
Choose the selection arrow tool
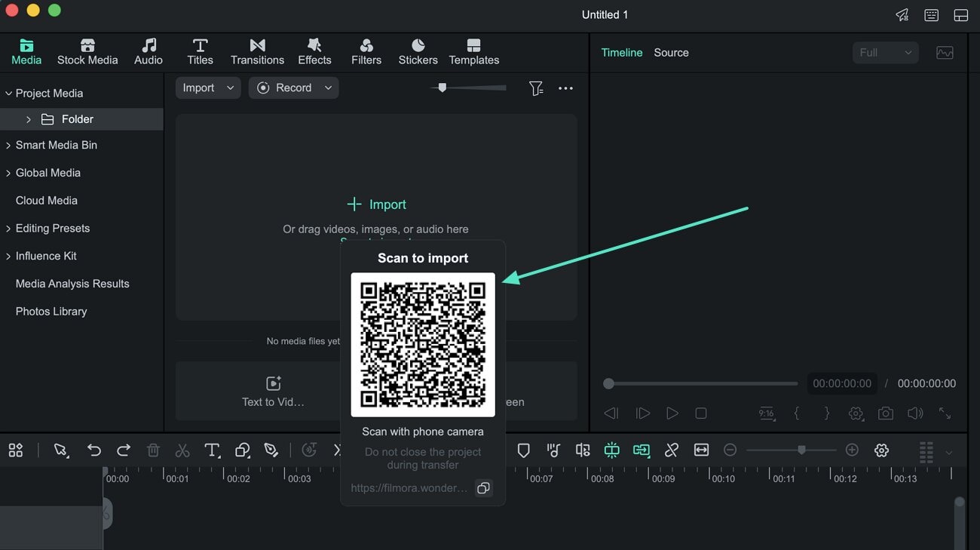(x=61, y=450)
